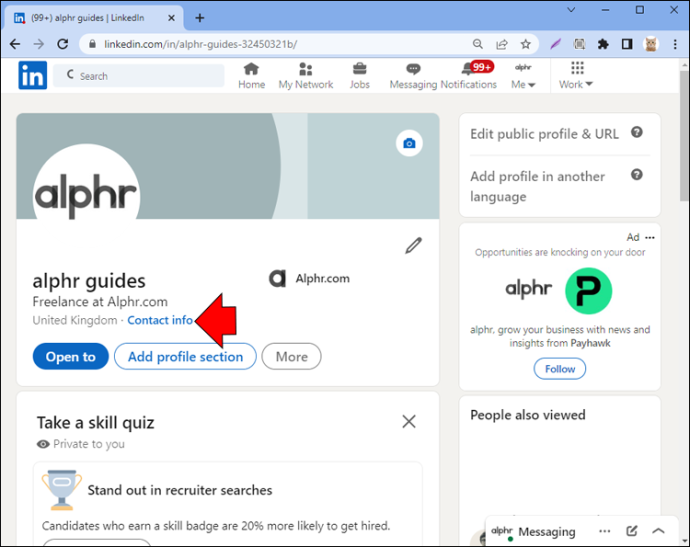690x547 pixels.
Task: Open the Contact info link
Action: (160, 320)
